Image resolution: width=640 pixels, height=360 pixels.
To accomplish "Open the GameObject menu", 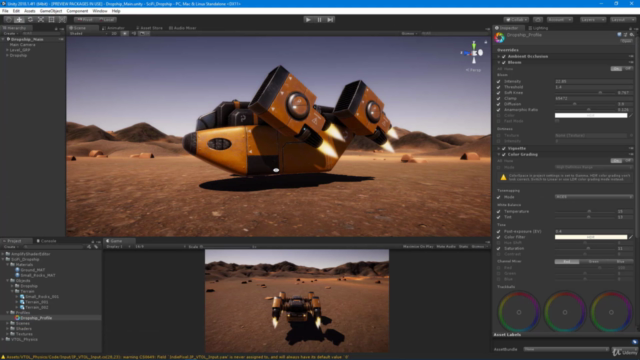I will pyautogui.click(x=51, y=11).
